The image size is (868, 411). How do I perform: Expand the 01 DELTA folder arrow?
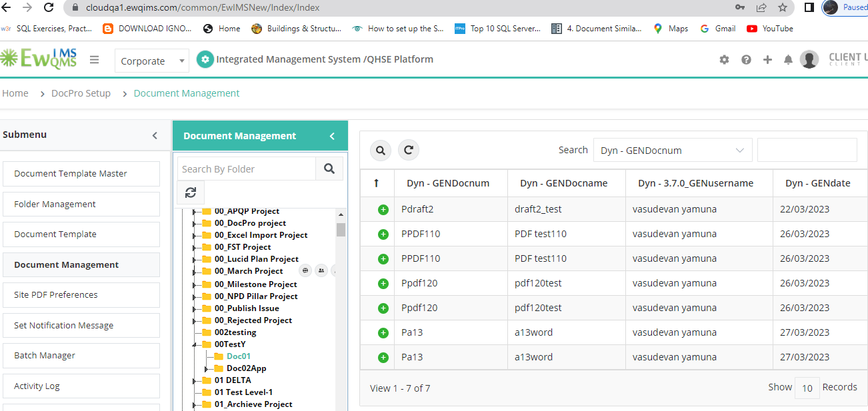pyautogui.click(x=195, y=381)
